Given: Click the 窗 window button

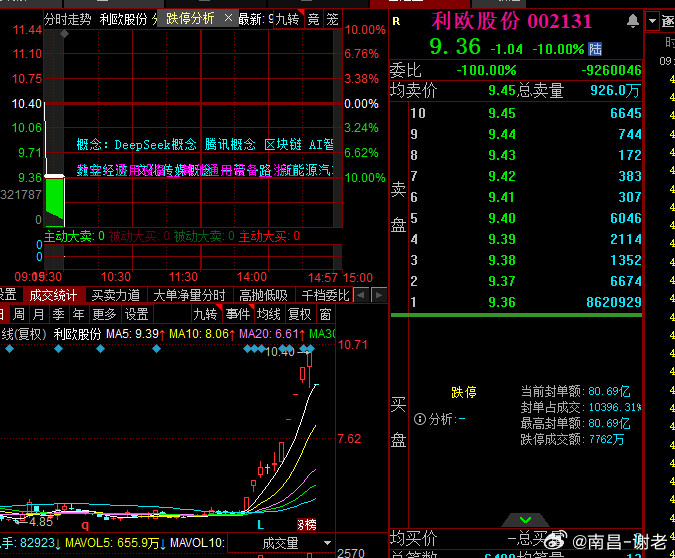Looking at the screenshot, I should (325, 314).
